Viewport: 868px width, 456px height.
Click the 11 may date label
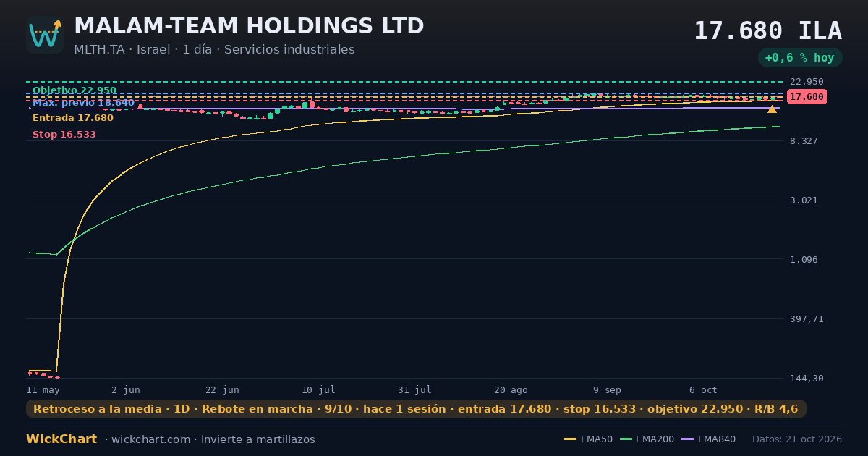(43, 390)
